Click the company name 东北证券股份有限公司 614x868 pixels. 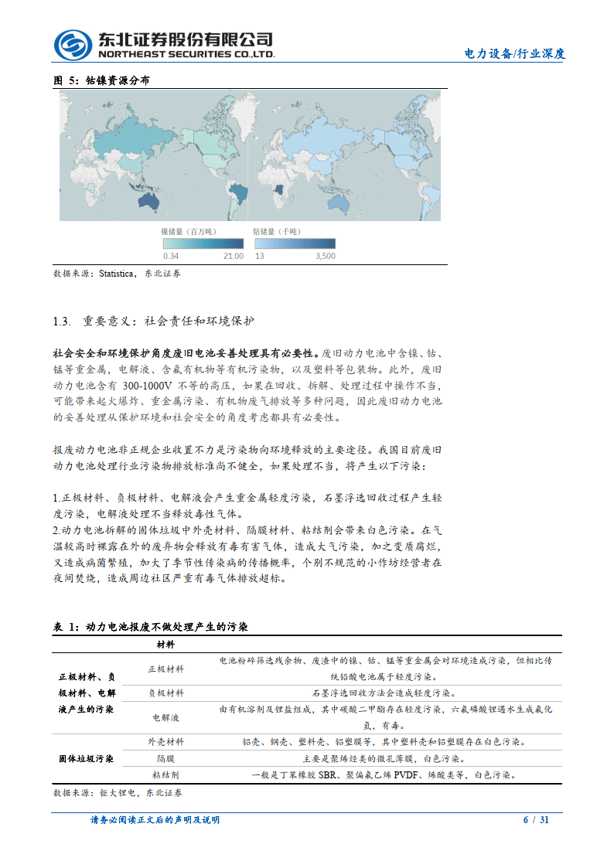pyautogui.click(x=186, y=39)
